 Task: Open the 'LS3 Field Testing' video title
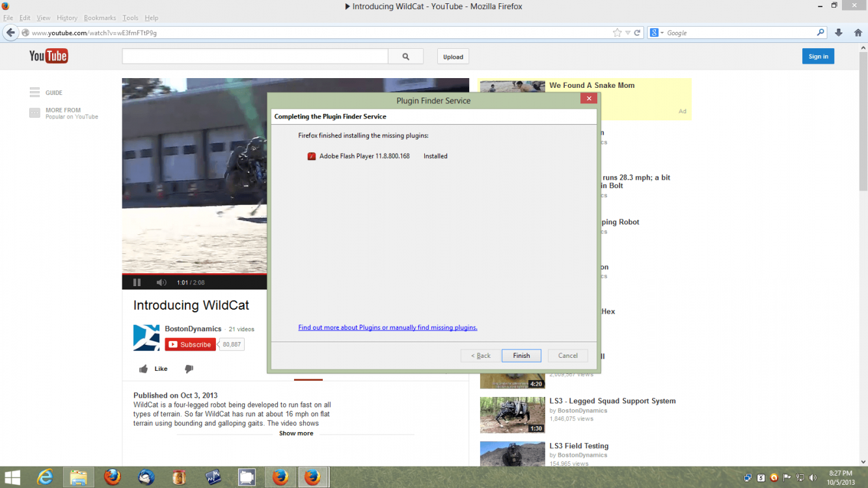click(x=578, y=446)
